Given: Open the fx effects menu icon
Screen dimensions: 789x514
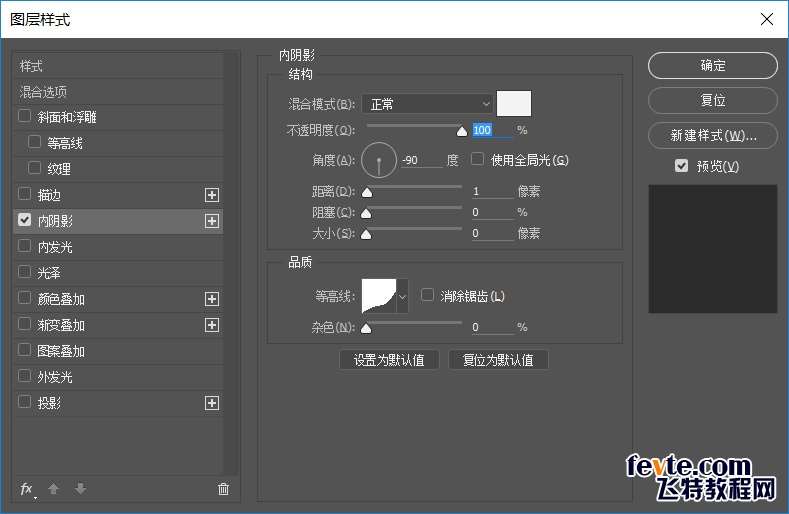Looking at the screenshot, I should click(x=27, y=489).
